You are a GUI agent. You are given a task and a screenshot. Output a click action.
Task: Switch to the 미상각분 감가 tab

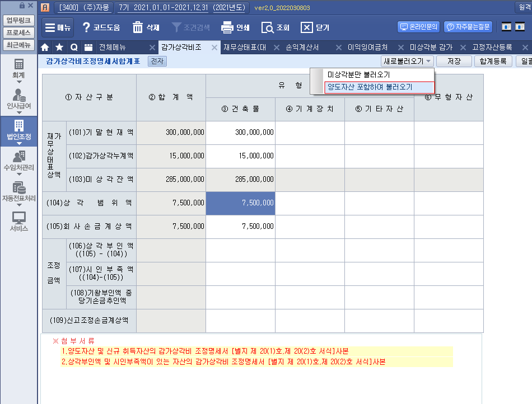tap(431, 48)
